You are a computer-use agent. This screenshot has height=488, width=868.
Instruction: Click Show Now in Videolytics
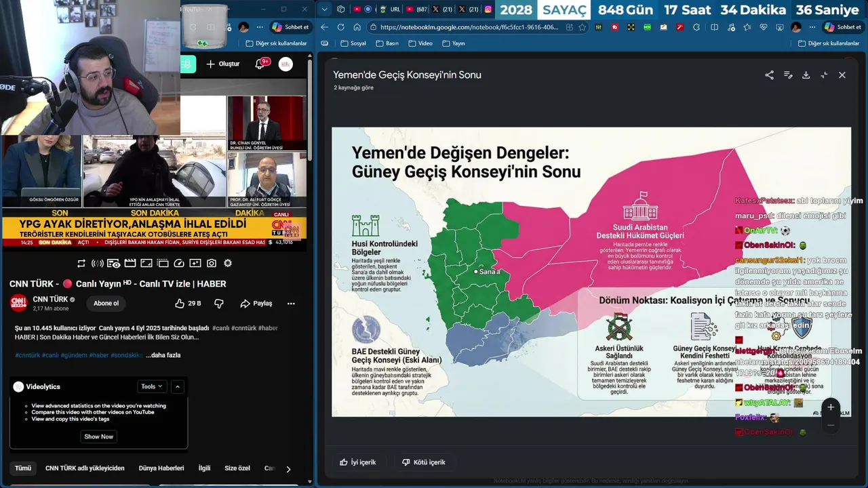coord(98,436)
